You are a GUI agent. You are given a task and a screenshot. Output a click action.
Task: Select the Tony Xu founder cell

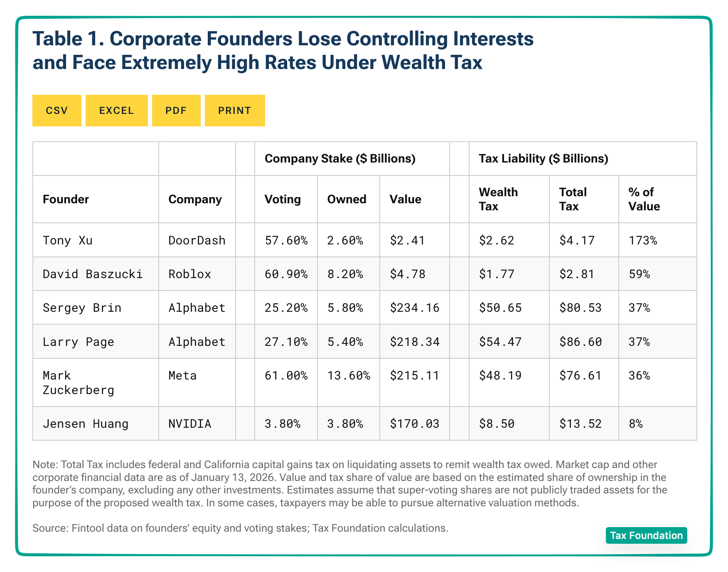pos(68,240)
